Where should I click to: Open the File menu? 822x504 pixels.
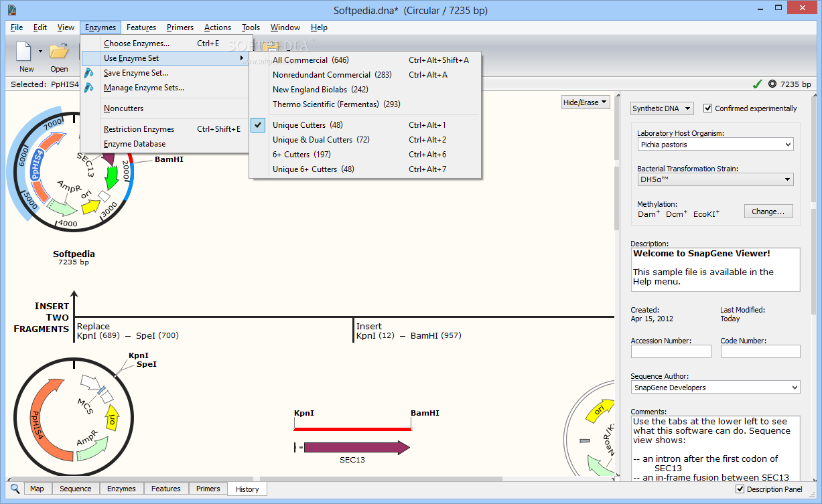click(17, 27)
